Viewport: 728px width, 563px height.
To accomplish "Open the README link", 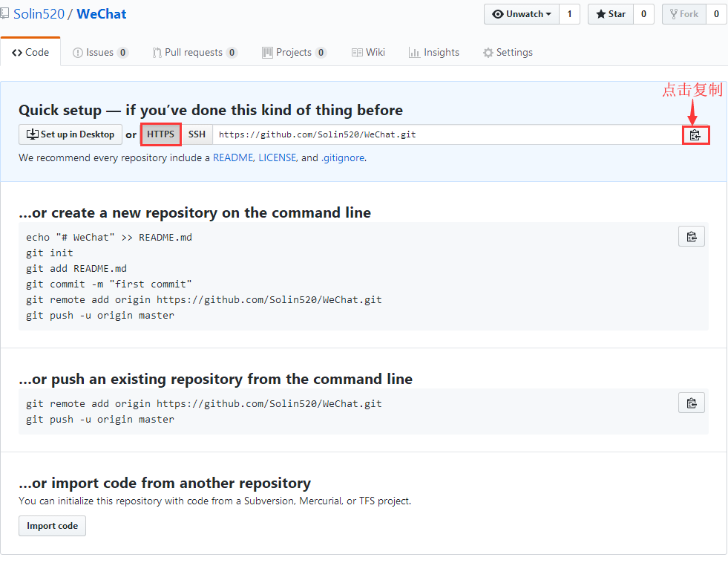I will [233, 158].
